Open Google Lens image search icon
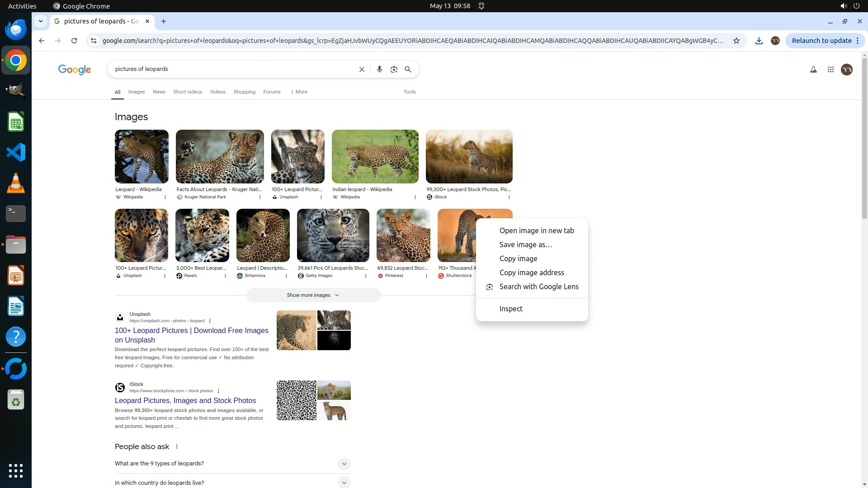Screen dimensions: 868x488 click(x=394, y=69)
